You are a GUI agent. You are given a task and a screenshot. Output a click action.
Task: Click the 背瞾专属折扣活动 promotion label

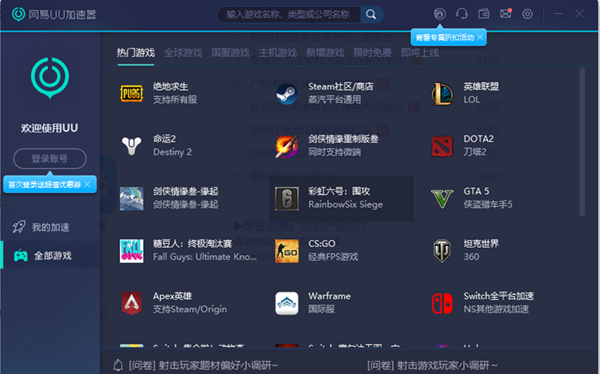point(445,38)
